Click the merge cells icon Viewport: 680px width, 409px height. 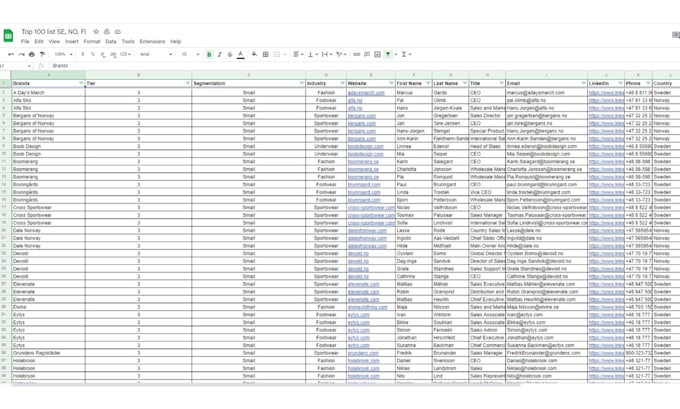277,54
